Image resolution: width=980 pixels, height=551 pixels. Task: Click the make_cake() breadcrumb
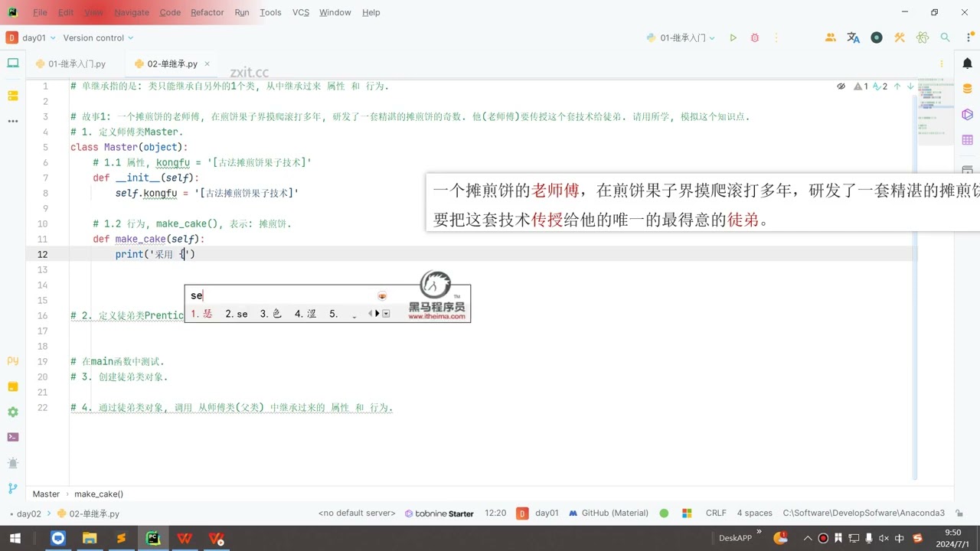(x=99, y=494)
